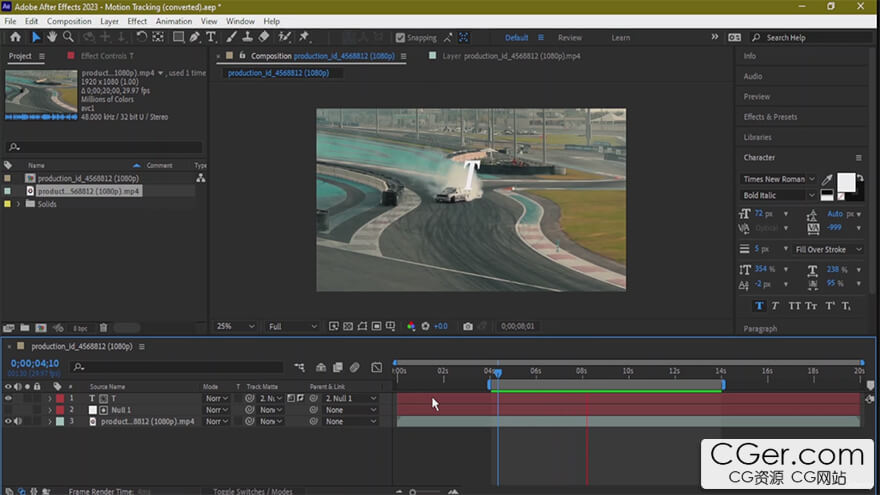Open the Fill Over Stroke dropdown
This screenshot has width=880, height=495.
click(828, 249)
